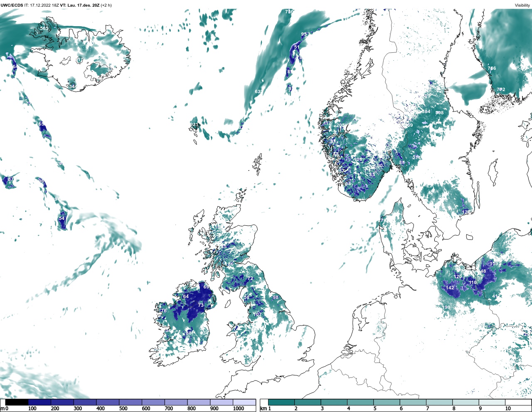Screen dimensions: 532x412
Task: Click the "199" value in Germany
Action: pos(447,307)
